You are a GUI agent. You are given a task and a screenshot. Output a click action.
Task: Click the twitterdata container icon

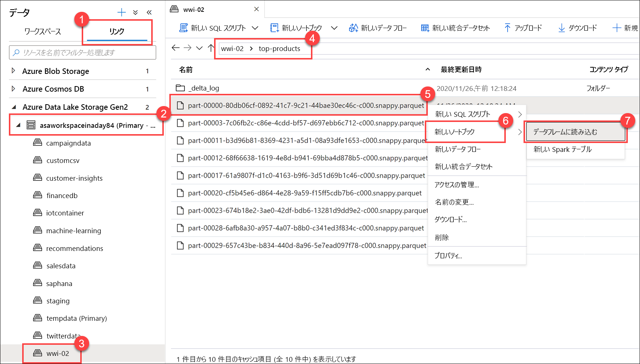(x=37, y=335)
